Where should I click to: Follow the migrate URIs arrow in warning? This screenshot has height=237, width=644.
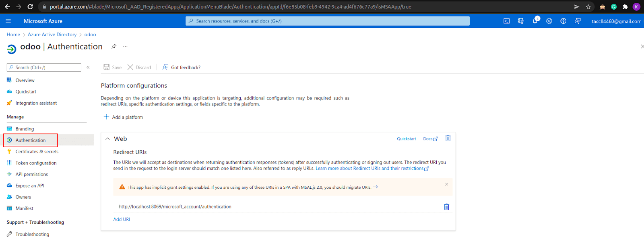point(375,187)
